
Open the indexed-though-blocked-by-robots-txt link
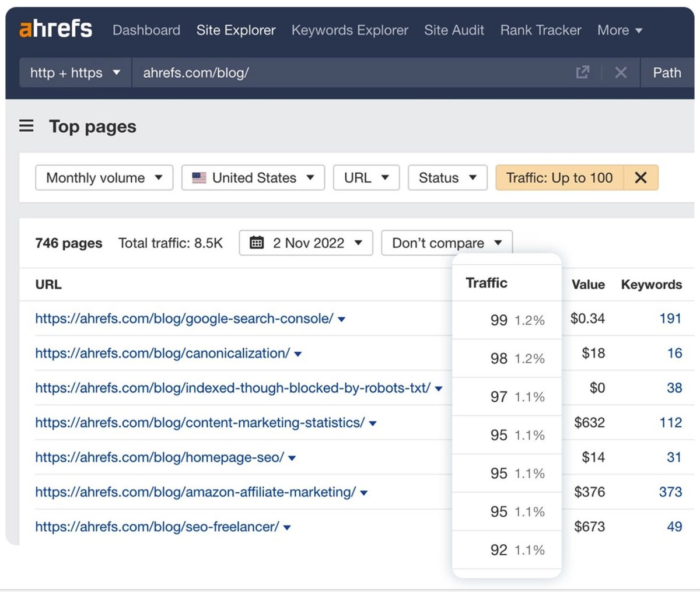click(233, 388)
